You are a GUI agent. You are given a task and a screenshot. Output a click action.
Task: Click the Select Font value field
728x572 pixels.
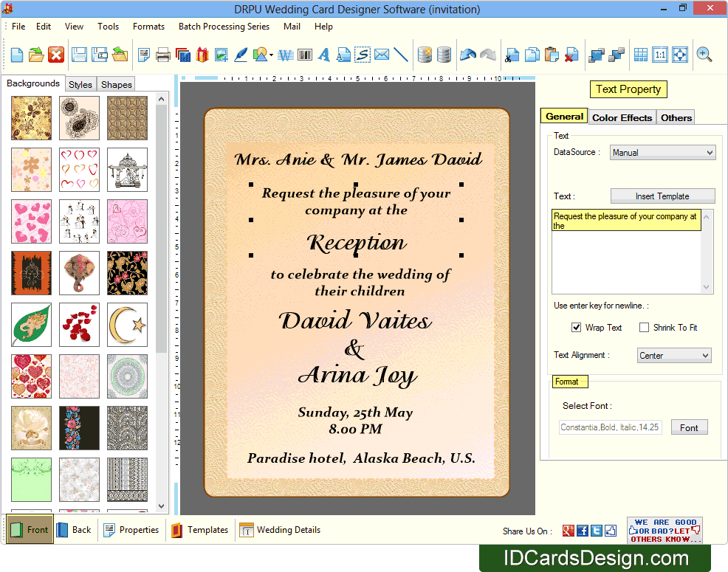(x=610, y=427)
